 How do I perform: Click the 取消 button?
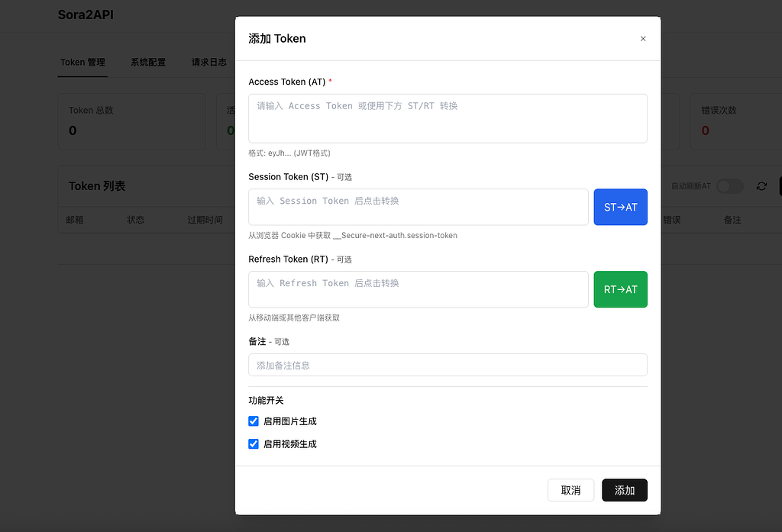(x=570, y=490)
